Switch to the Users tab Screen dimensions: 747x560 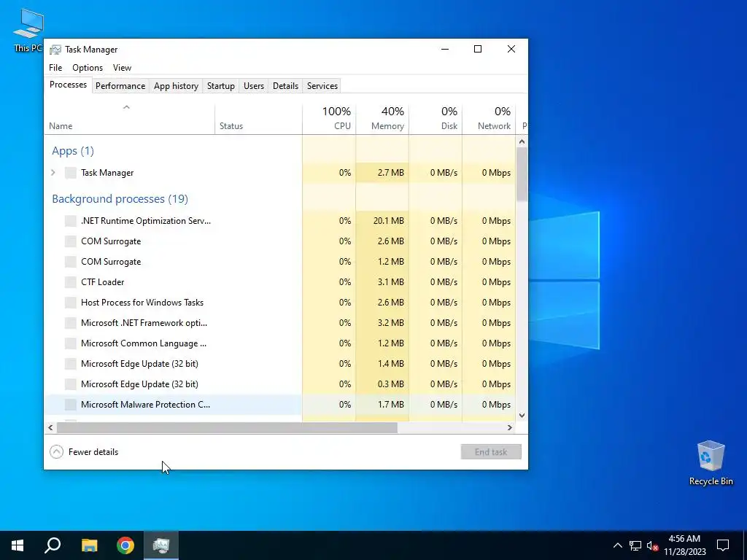point(253,86)
